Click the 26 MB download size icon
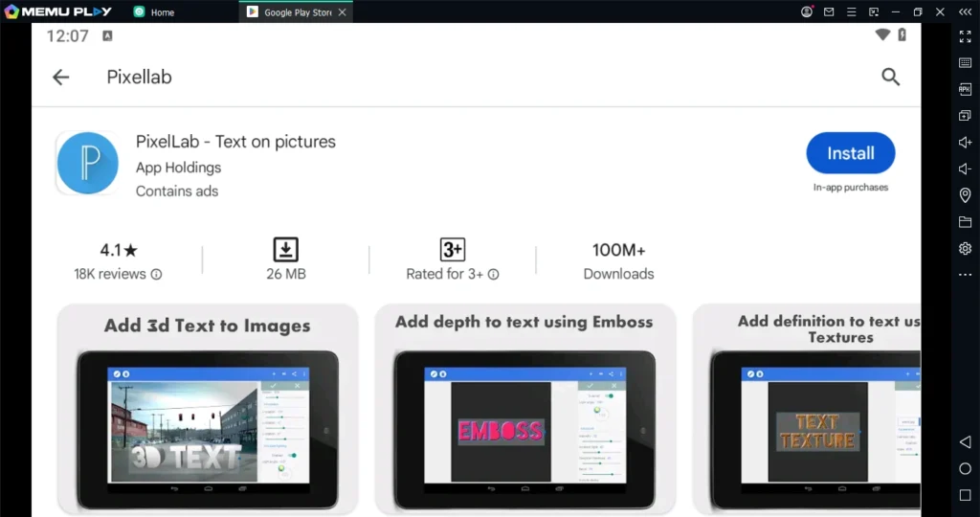 [285, 250]
